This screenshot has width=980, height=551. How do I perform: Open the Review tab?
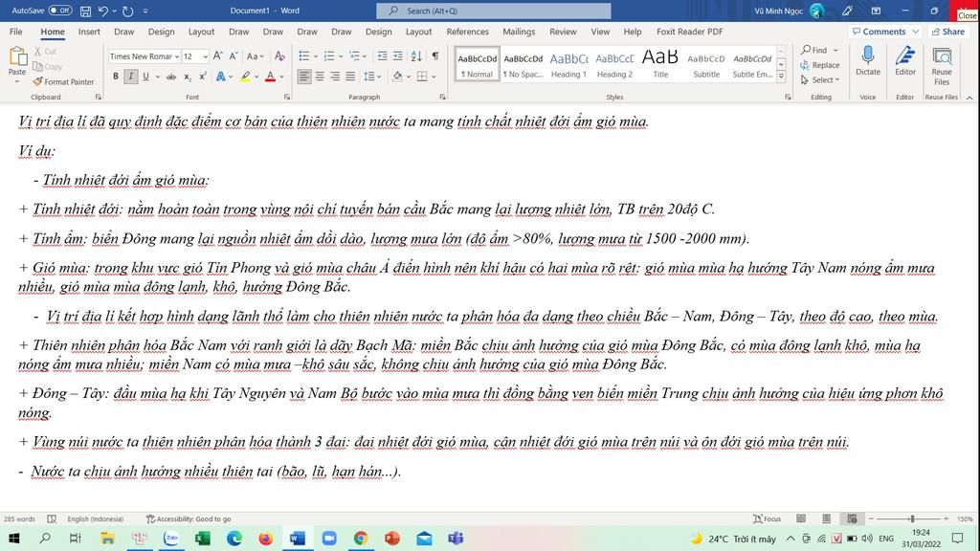pos(563,32)
